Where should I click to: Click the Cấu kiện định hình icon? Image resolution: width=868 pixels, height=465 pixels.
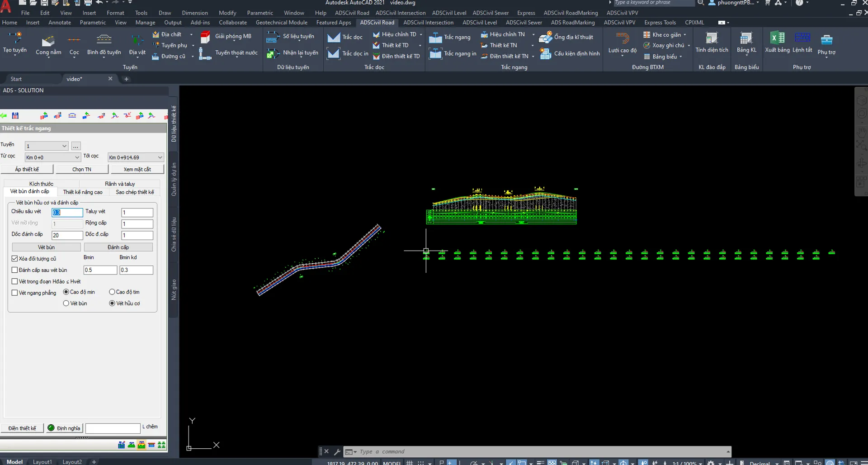tap(546, 54)
